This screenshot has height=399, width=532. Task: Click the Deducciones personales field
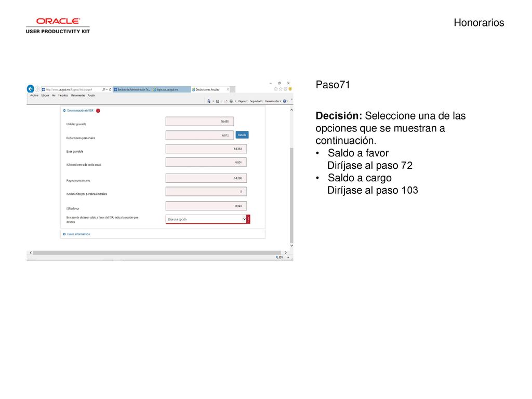pyautogui.click(x=199, y=136)
